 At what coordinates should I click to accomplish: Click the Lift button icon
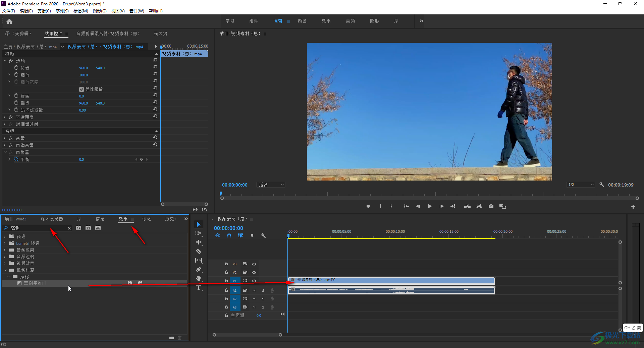pos(467,206)
